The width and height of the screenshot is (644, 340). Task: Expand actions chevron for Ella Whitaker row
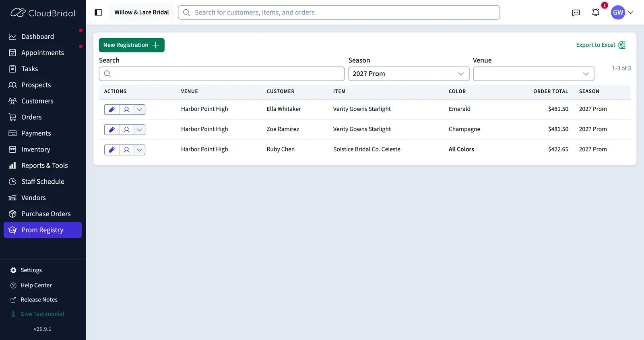pyautogui.click(x=140, y=110)
